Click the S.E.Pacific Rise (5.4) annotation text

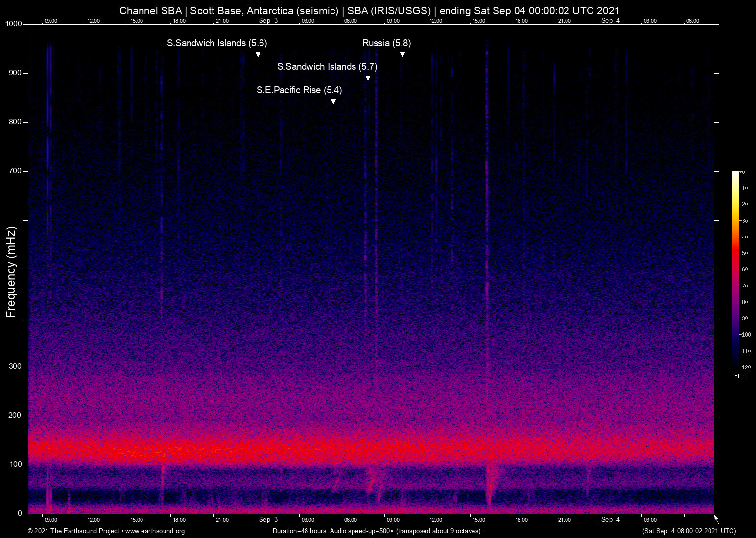point(299,90)
